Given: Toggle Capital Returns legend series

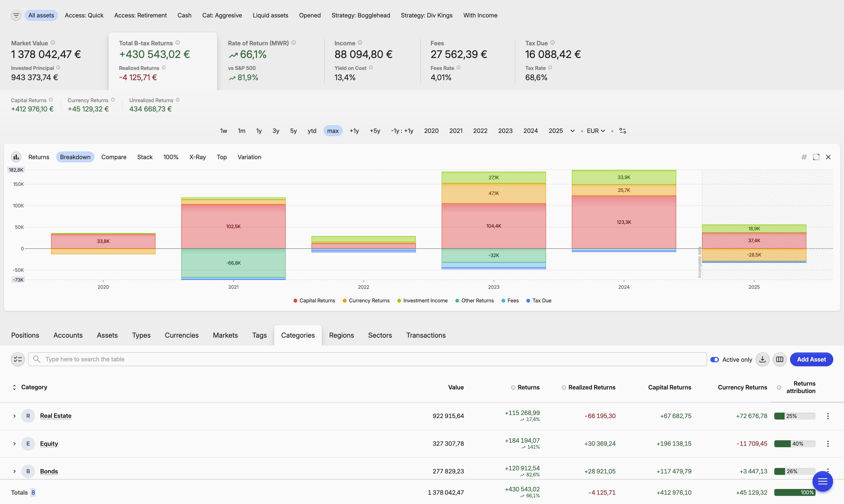Looking at the screenshot, I should [314, 301].
